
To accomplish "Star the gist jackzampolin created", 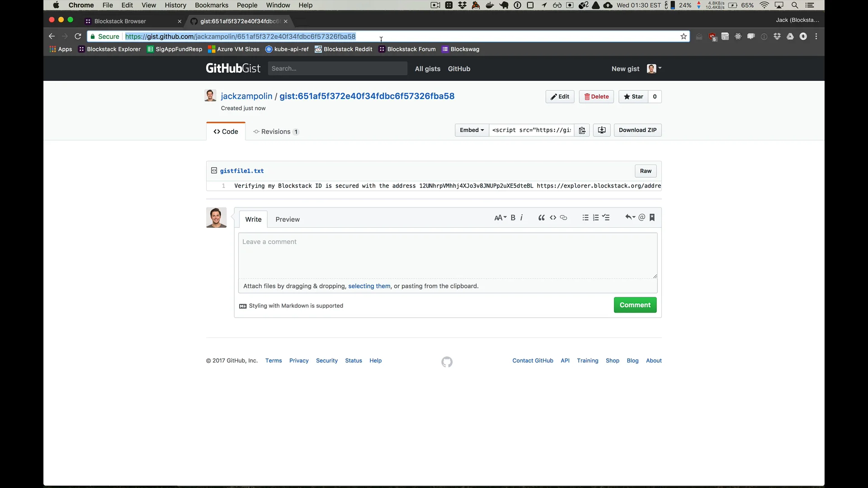I will click(633, 96).
